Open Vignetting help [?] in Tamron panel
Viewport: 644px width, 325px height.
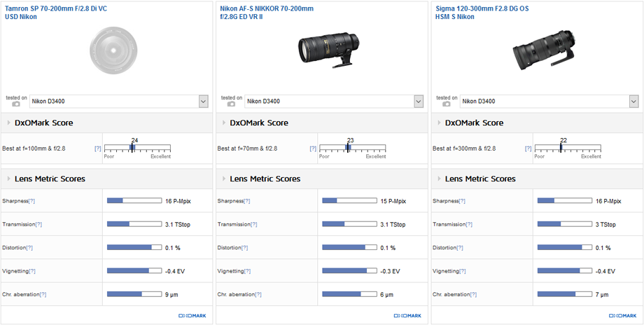pos(32,271)
